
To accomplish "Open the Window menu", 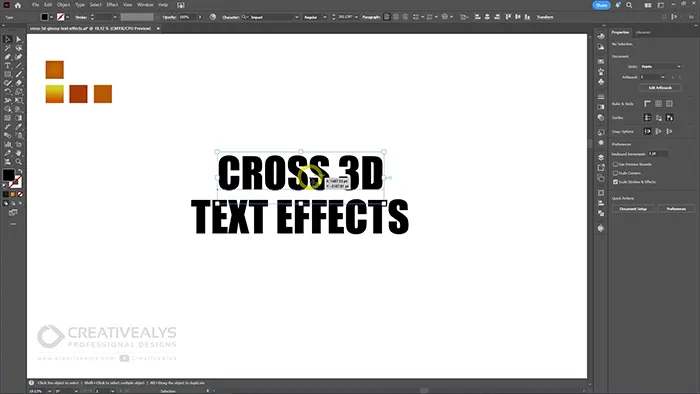I will click(x=145, y=5).
